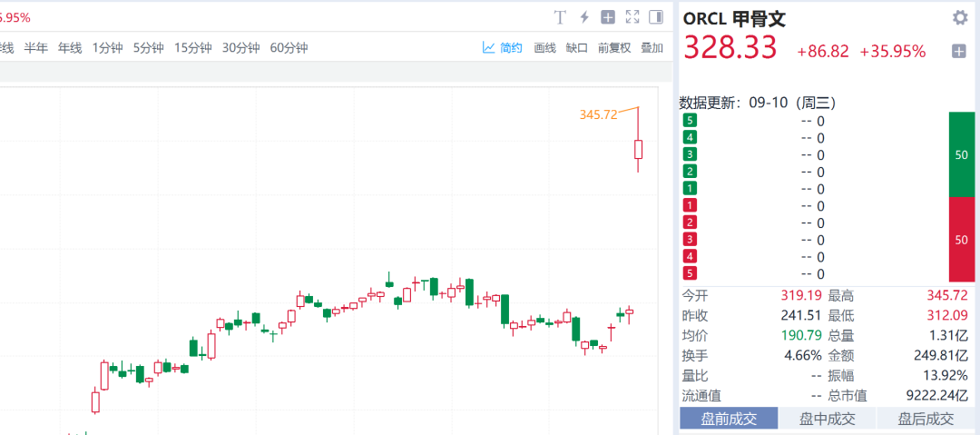Open the 前复权 adjustment dropdown
Viewport: 980px width, 435px height.
[x=613, y=48]
